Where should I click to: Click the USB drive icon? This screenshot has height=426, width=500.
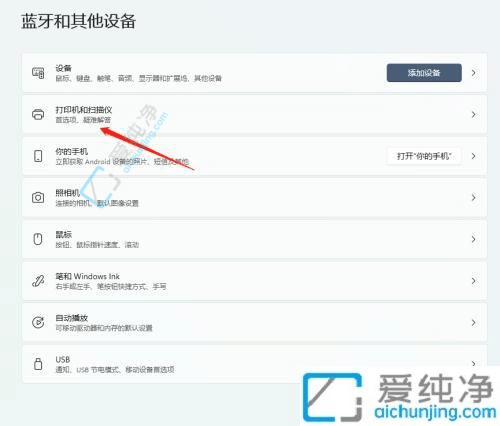point(38,364)
